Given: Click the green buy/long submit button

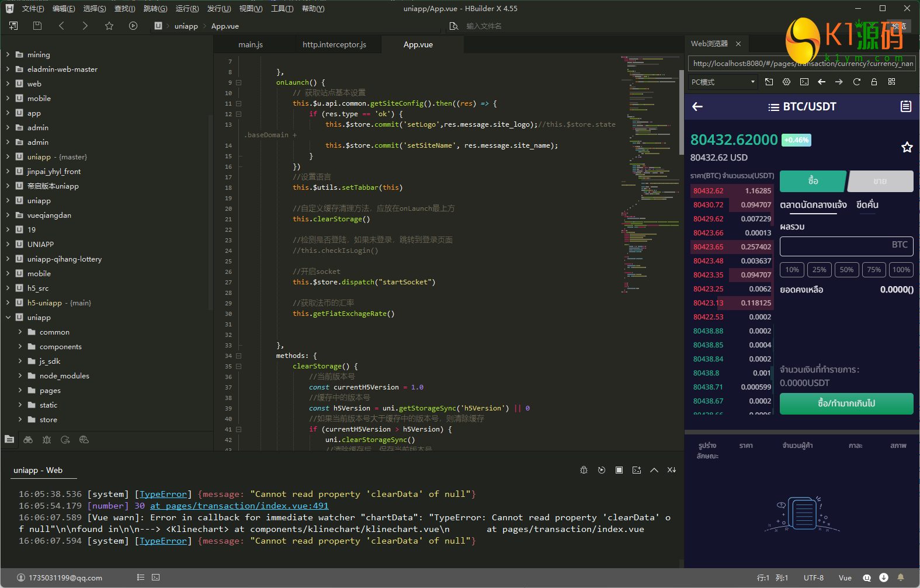Looking at the screenshot, I should pyautogui.click(x=846, y=403).
